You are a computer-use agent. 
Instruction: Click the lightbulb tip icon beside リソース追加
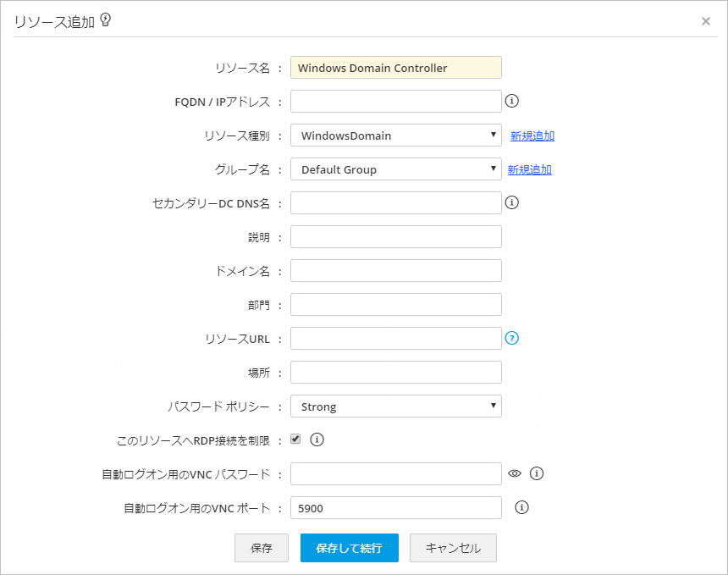(x=106, y=20)
